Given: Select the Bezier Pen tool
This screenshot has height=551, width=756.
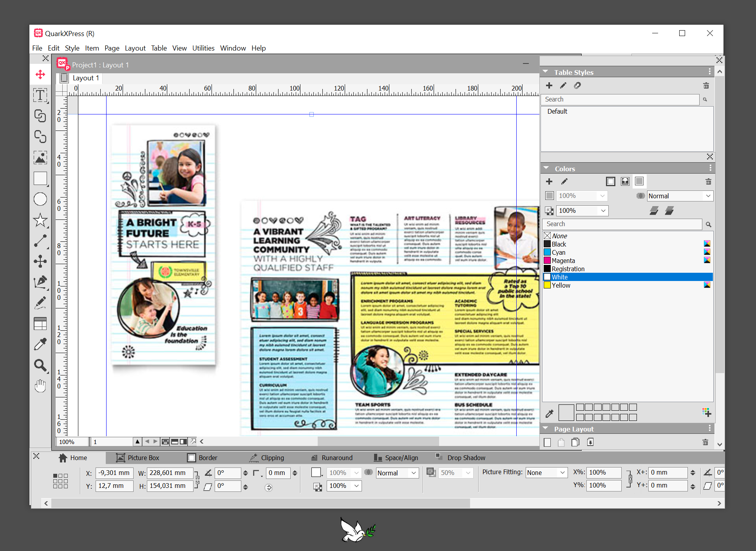Looking at the screenshot, I should tap(40, 282).
